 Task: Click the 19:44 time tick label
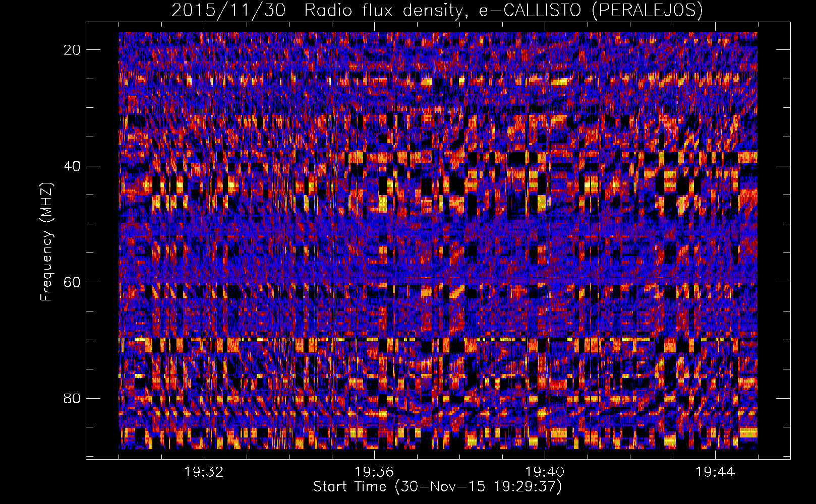[x=715, y=472]
